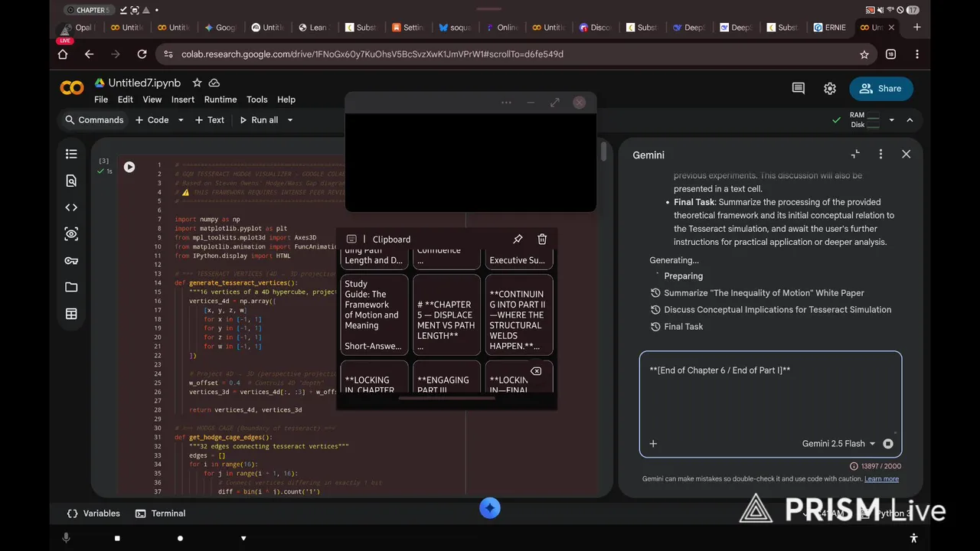
Task: Open the table of contents sidebar panel
Action: 71,154
